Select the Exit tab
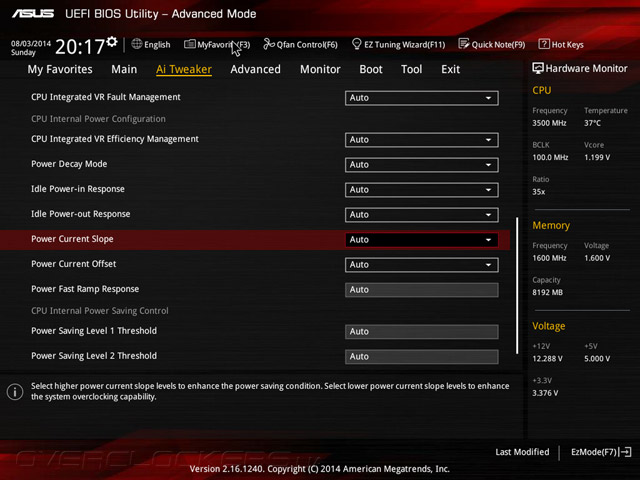This screenshot has width=640, height=480. pos(451,69)
